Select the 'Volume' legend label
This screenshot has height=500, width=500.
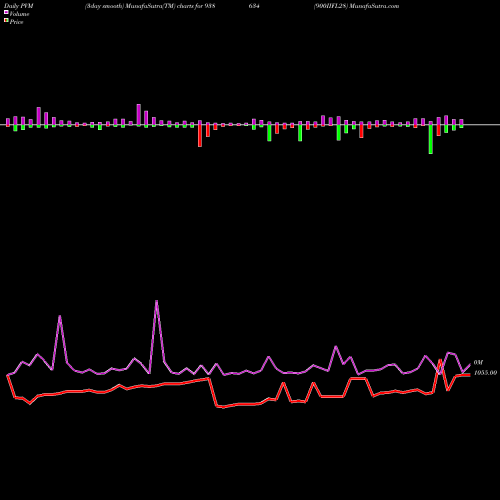click(19, 14)
